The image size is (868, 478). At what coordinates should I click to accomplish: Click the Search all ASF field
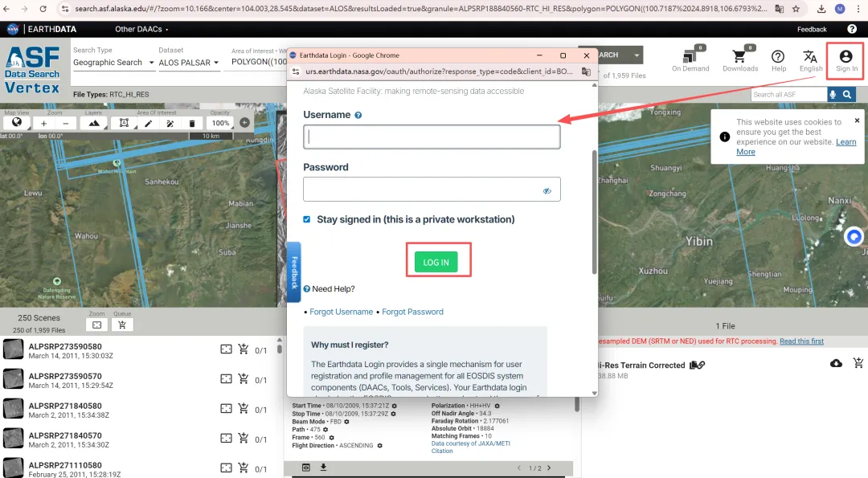(788, 95)
